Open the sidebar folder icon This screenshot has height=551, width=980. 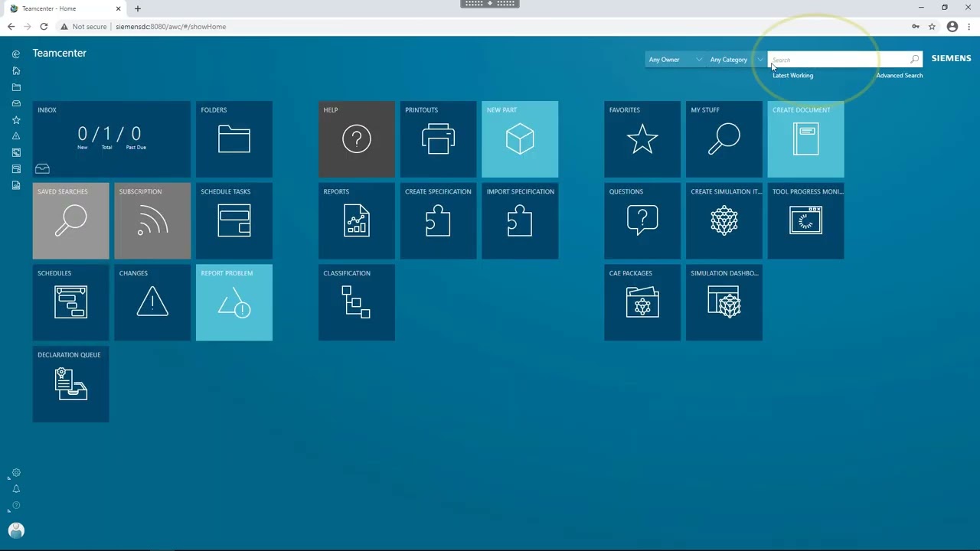(16, 87)
